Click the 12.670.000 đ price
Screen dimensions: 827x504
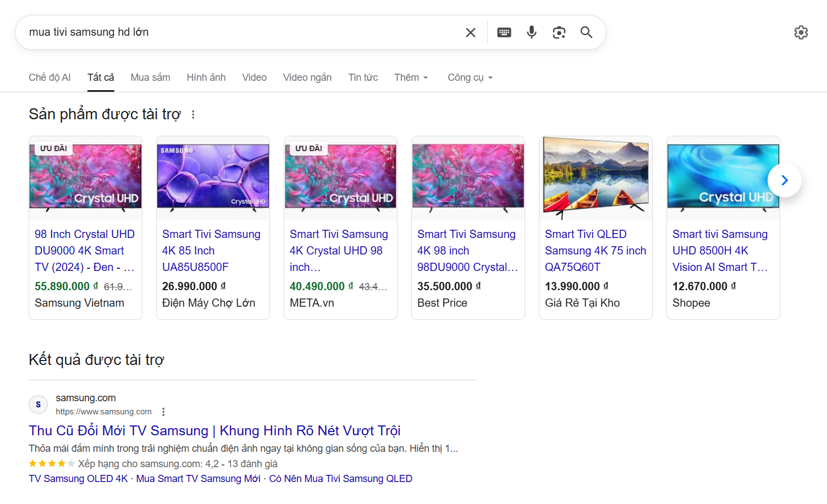(704, 286)
